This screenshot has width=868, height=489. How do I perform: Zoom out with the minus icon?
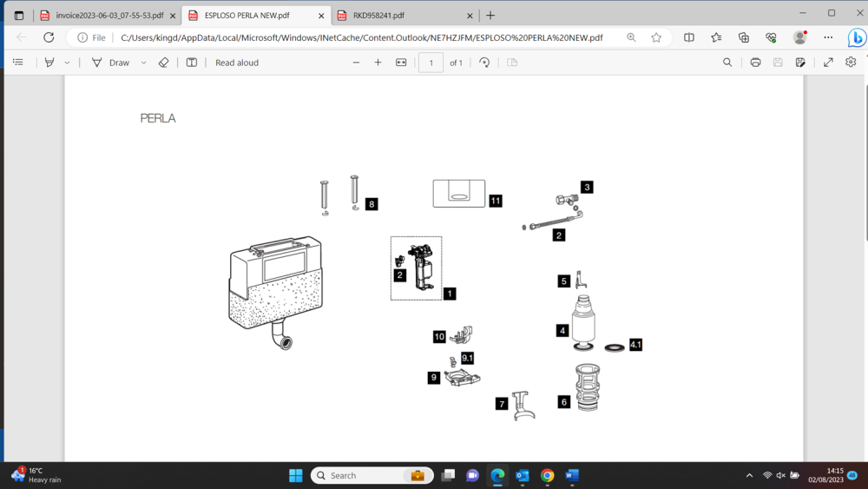coord(356,63)
